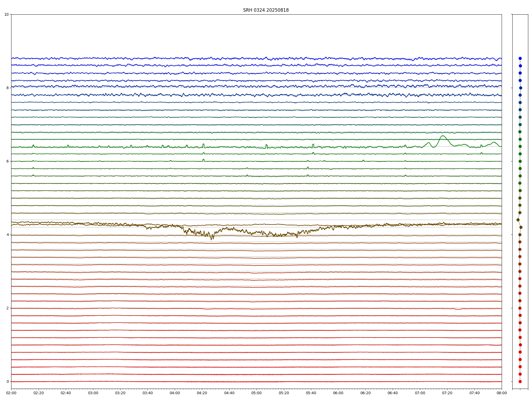Screen dimensions: 532x399
Task: Click the 05:00 time axis label
Action: point(256,393)
